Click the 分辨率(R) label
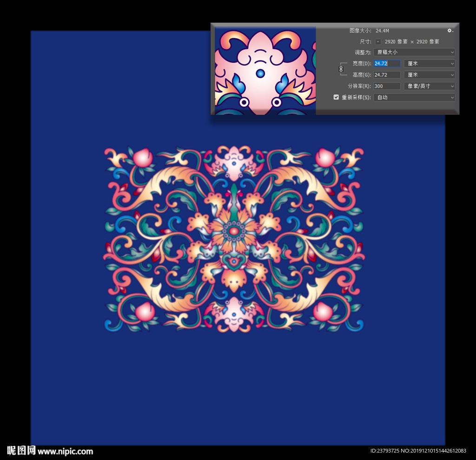 [359, 86]
